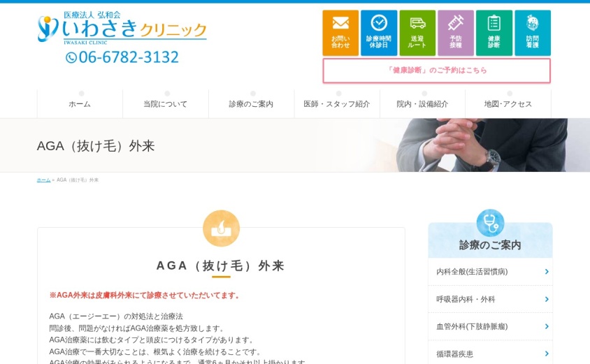Open the 呼吸器内科・外科 sidebar link
Viewport: 590px width, 364px height.
(x=490, y=299)
